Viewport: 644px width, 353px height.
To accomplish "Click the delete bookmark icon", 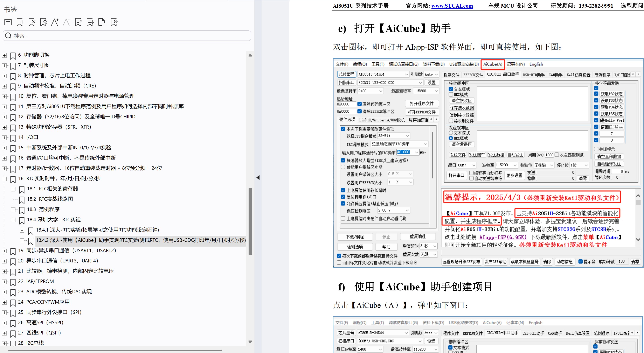I will [x=32, y=22].
